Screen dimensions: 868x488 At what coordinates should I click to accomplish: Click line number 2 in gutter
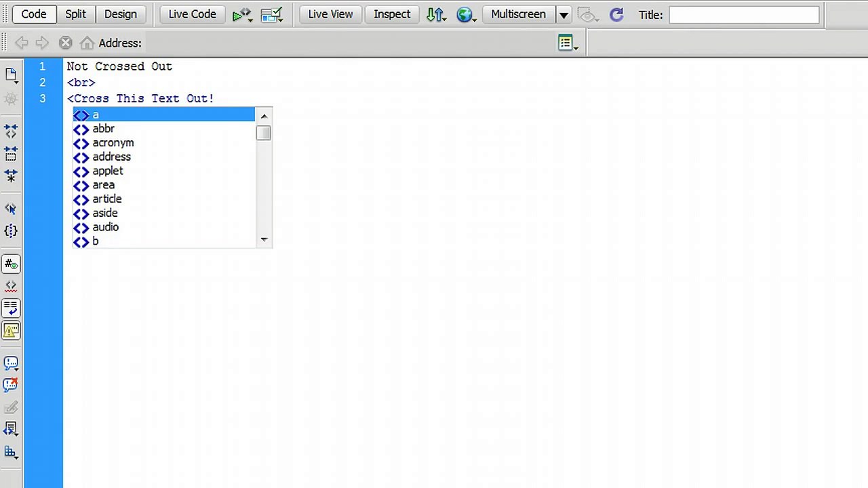[42, 83]
